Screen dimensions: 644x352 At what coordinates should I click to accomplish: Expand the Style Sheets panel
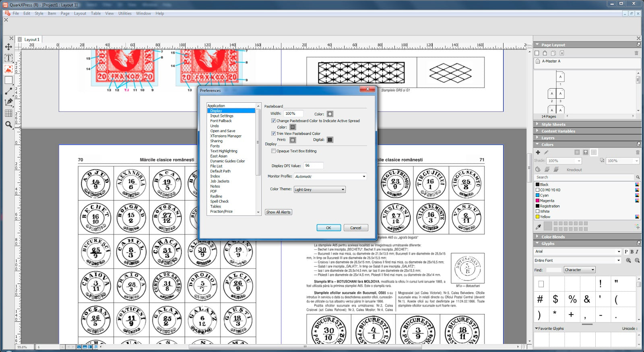[553, 124]
